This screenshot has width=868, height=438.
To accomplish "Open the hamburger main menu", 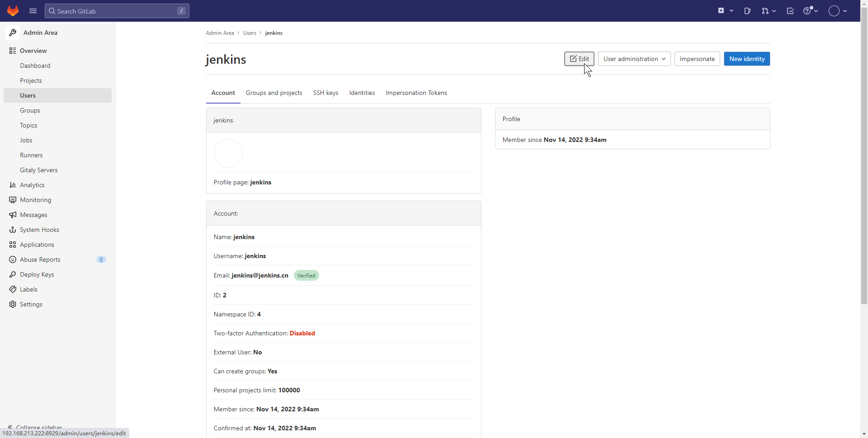I will [x=33, y=11].
